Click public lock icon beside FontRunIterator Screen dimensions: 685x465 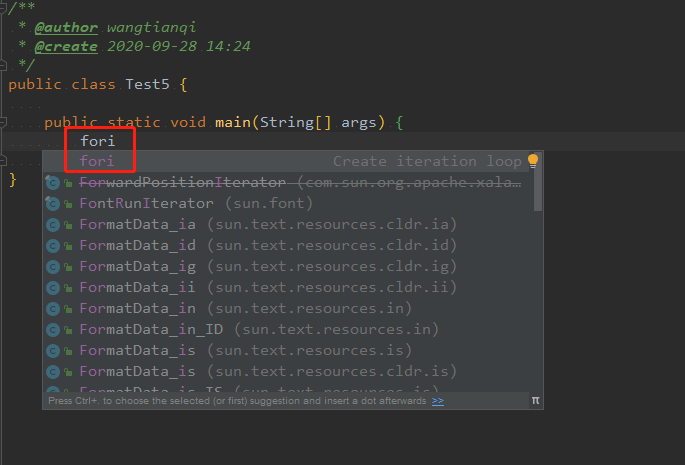coord(68,204)
